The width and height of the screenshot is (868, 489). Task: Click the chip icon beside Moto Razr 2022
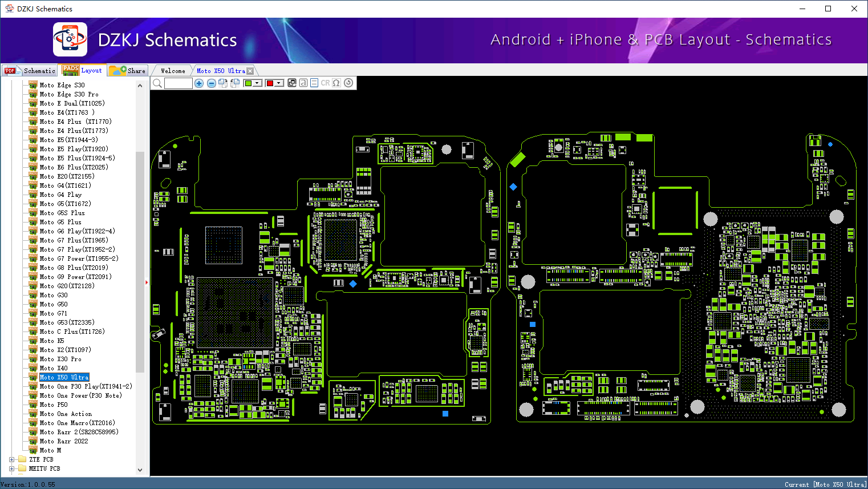[33, 441]
